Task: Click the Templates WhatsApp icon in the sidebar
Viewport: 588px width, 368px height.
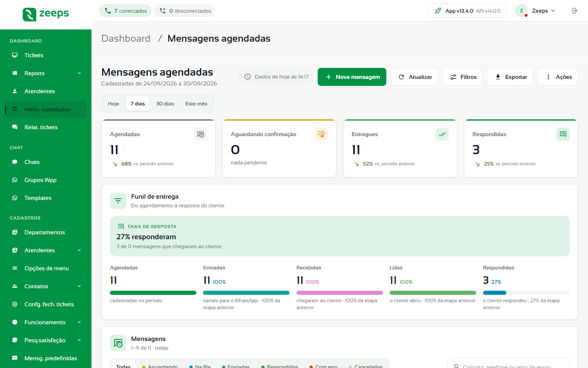Action: (x=15, y=198)
